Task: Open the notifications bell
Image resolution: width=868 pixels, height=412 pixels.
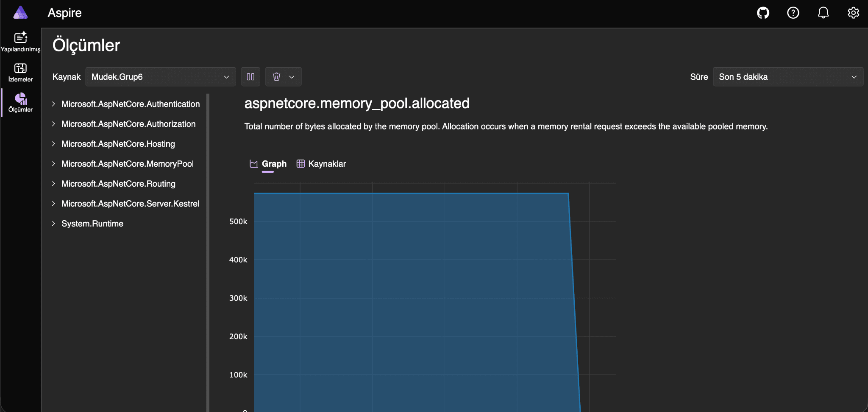Action: [823, 13]
